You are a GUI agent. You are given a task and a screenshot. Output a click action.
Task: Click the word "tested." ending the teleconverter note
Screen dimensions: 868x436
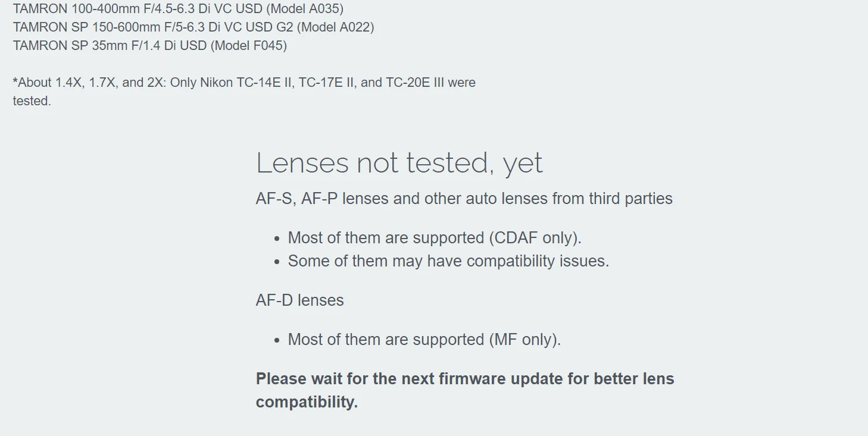[x=32, y=101]
